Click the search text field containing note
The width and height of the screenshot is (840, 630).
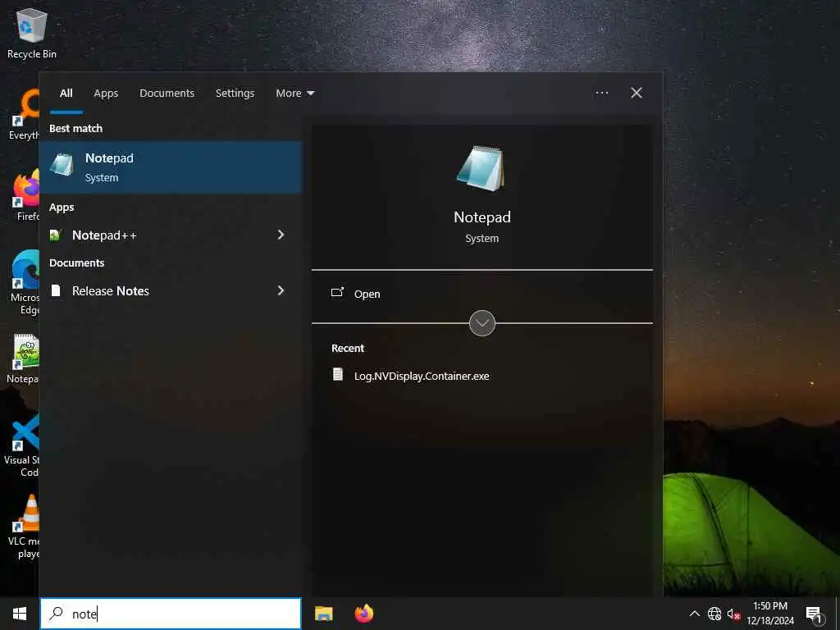[171, 614]
